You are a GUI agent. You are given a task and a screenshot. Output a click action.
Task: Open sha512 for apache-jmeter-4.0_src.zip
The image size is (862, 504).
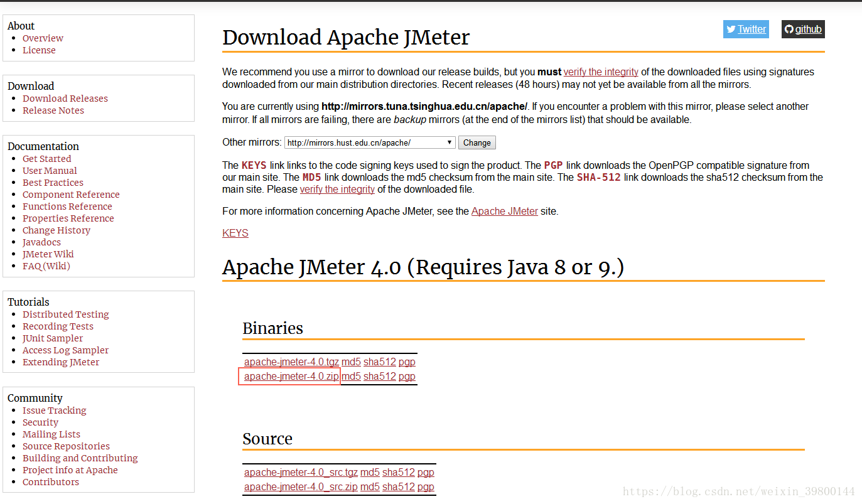point(399,487)
